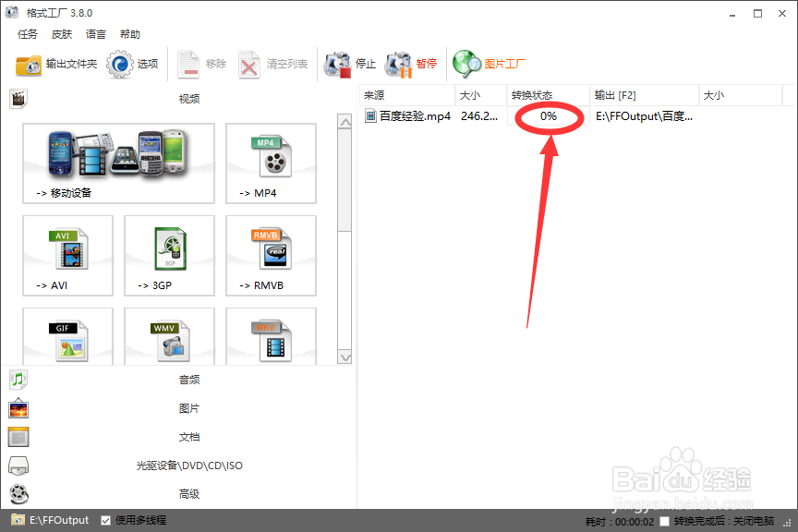This screenshot has height=532, width=798.
Task: Expand the 高级 advanced category
Action: [188, 494]
